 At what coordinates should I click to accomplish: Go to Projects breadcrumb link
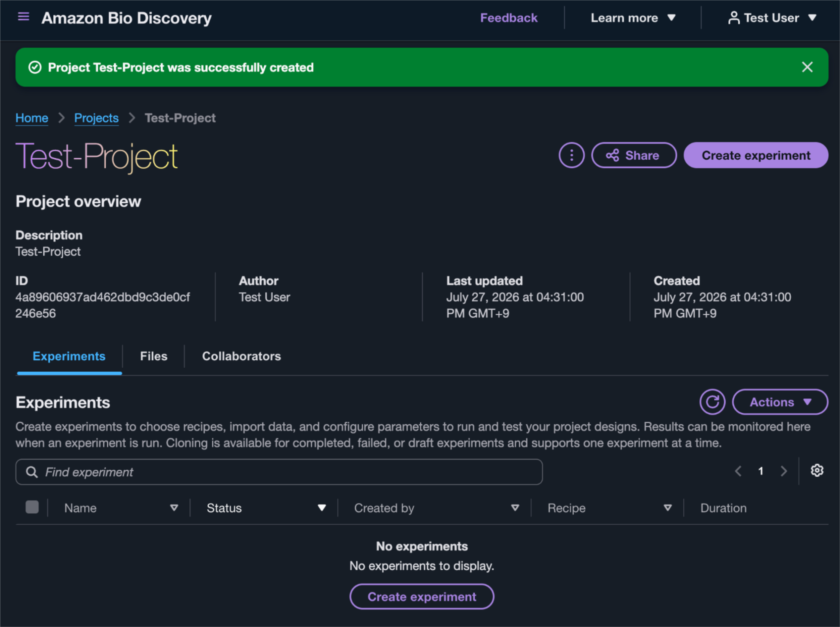tap(96, 118)
